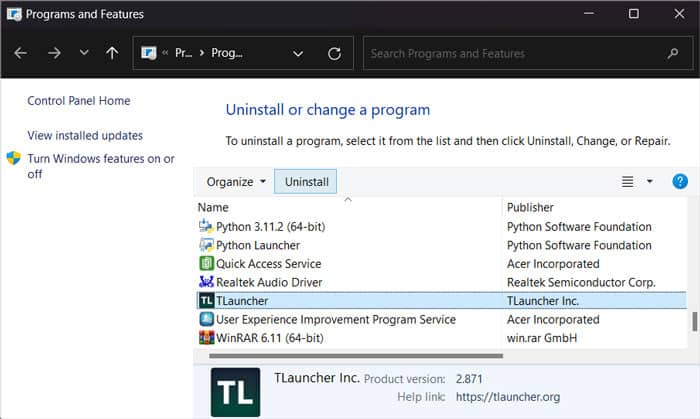Click the https://tlauncher.org help link text

508,397
